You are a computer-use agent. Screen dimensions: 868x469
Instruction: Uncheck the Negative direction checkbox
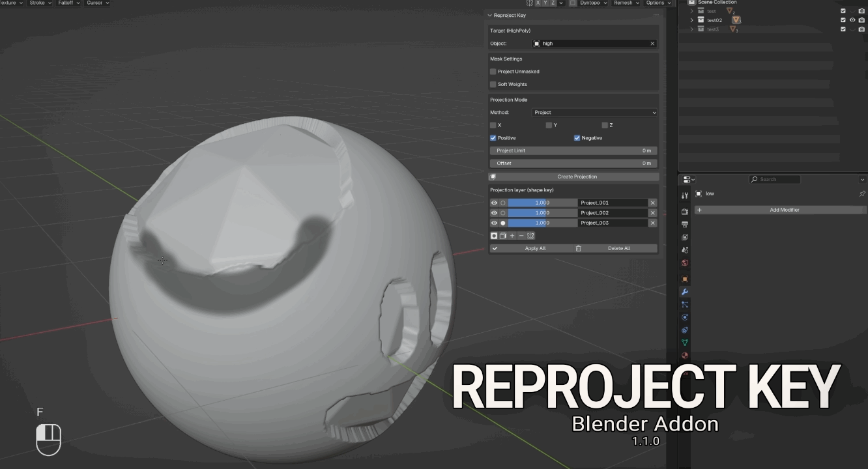pos(577,138)
